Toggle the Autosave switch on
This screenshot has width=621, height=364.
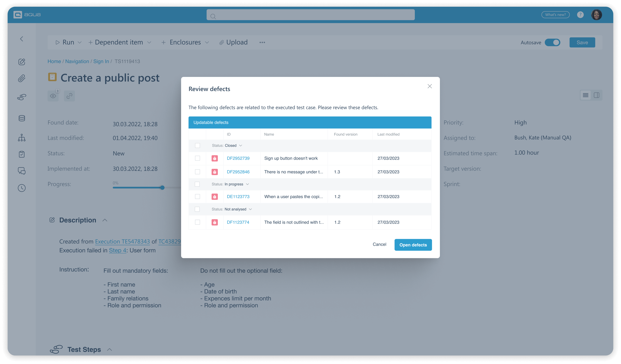click(553, 42)
